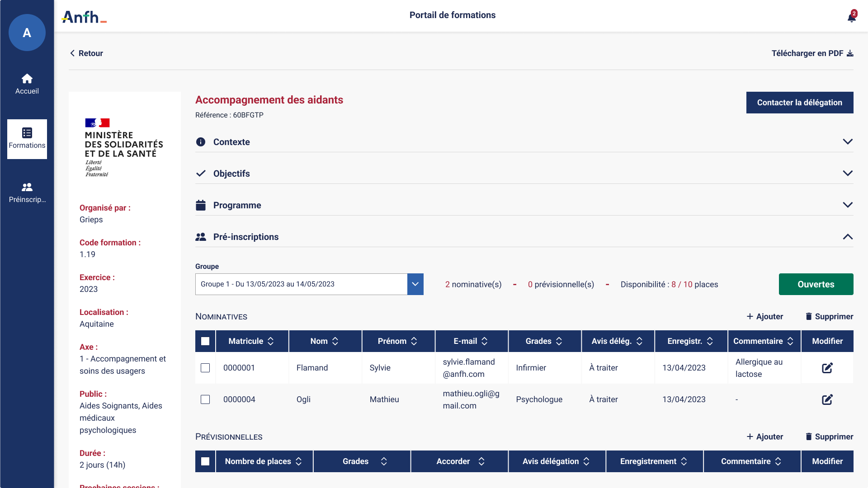Sort by Matricule column arrows
Image resolution: width=868 pixels, height=488 pixels.
tap(271, 341)
